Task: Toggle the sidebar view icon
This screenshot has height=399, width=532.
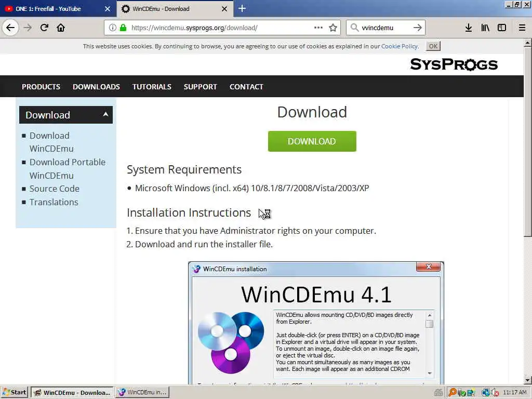Action: [x=502, y=28]
